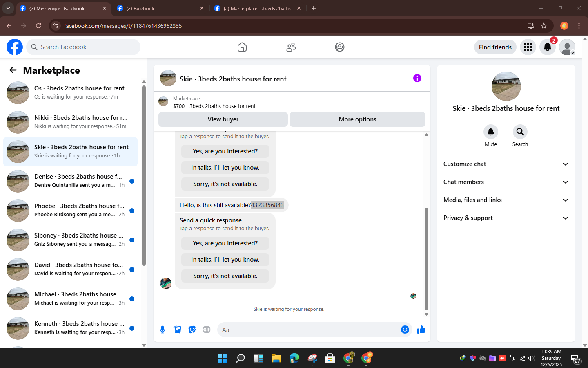
Task: Open the emoji picker in message box
Action: [405, 330]
